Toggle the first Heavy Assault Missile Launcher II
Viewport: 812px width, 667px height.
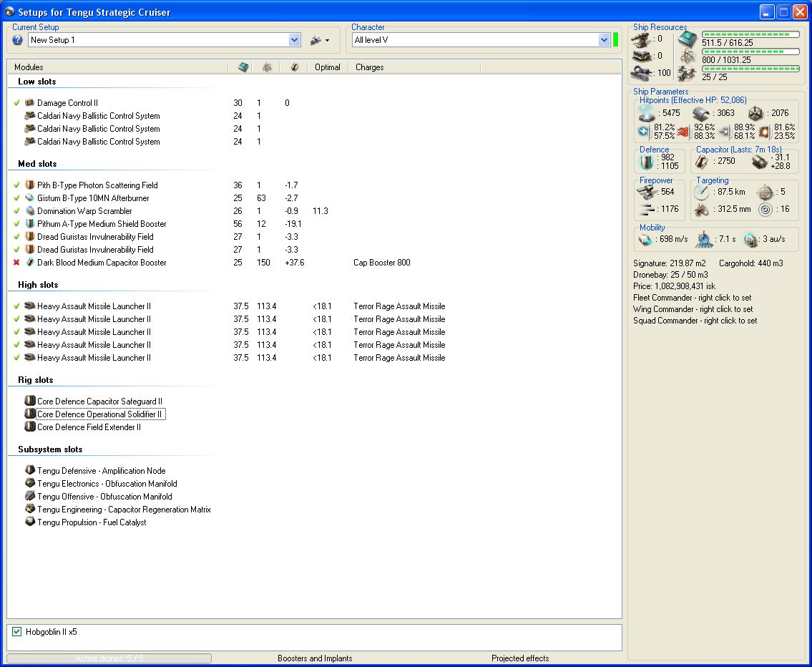click(x=16, y=306)
